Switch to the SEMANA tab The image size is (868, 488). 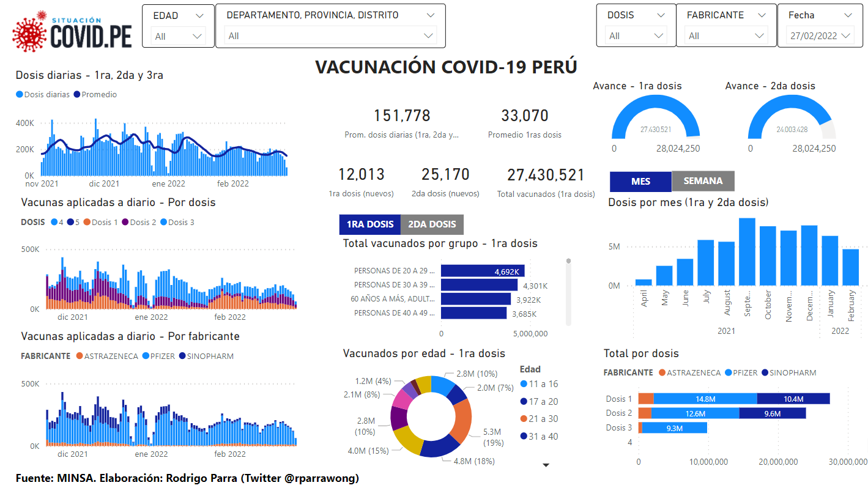point(703,181)
